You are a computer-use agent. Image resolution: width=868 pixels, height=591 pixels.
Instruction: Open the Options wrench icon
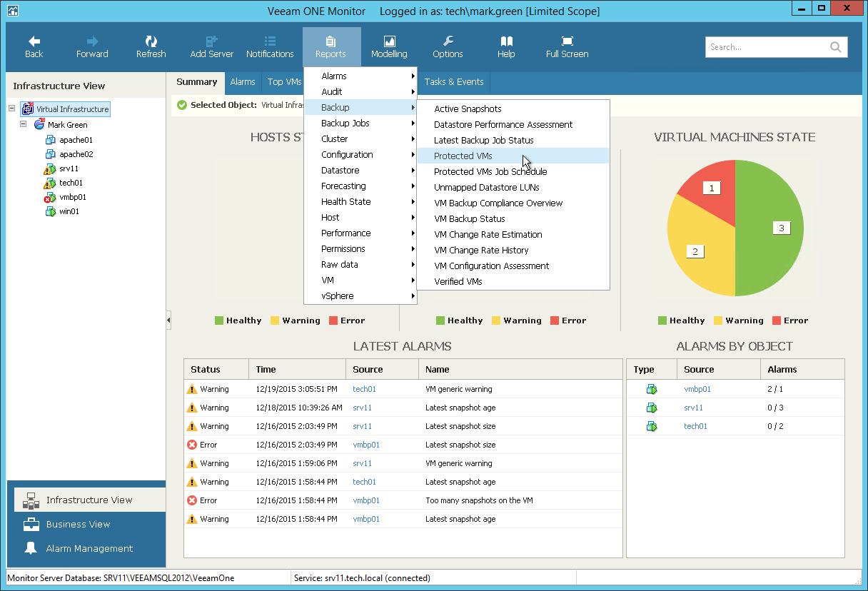[448, 41]
